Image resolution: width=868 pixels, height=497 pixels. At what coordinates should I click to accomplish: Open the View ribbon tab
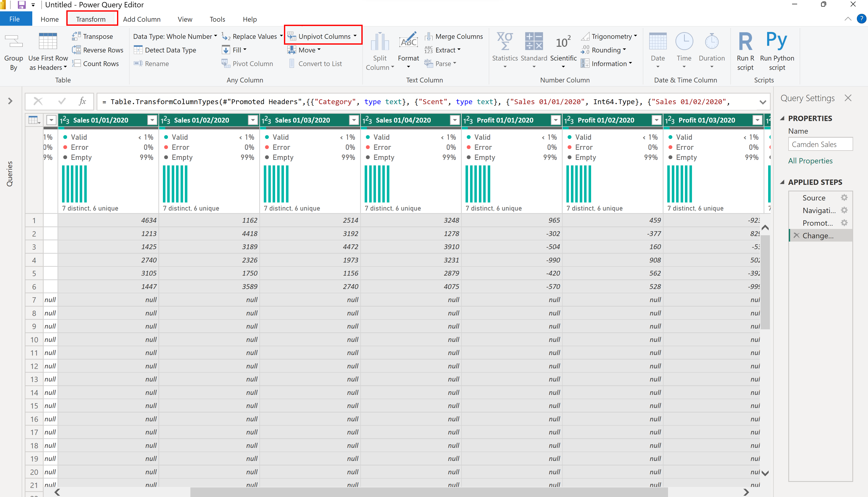pos(185,19)
